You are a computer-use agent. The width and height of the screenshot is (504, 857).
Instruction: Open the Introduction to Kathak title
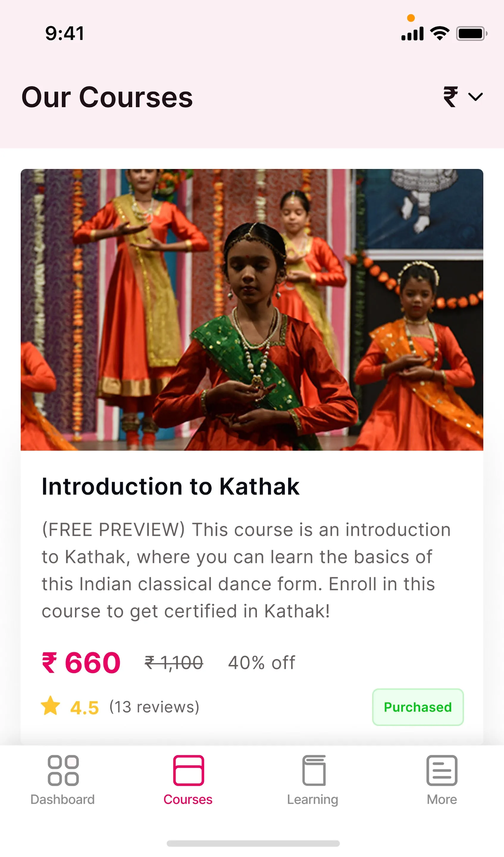(170, 486)
